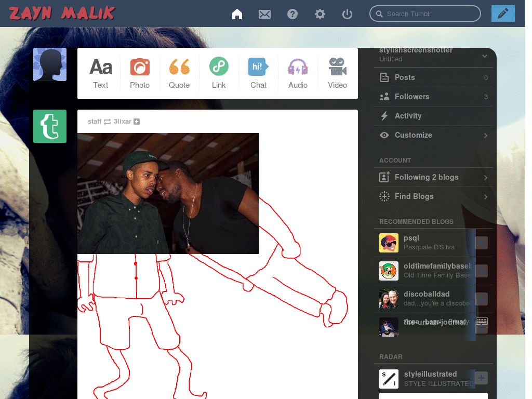Viewport: 532px width, 399px height.
Task: Click the blue pencil compose button
Action: (x=503, y=14)
